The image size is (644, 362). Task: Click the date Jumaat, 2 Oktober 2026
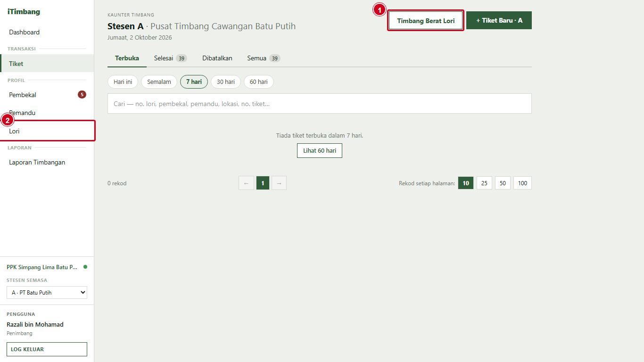(x=140, y=37)
